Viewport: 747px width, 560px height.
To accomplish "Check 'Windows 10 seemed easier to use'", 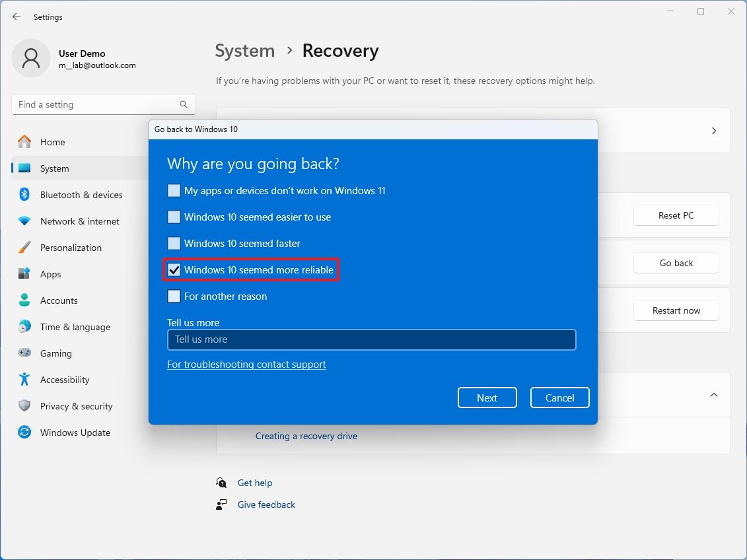I will tap(174, 217).
